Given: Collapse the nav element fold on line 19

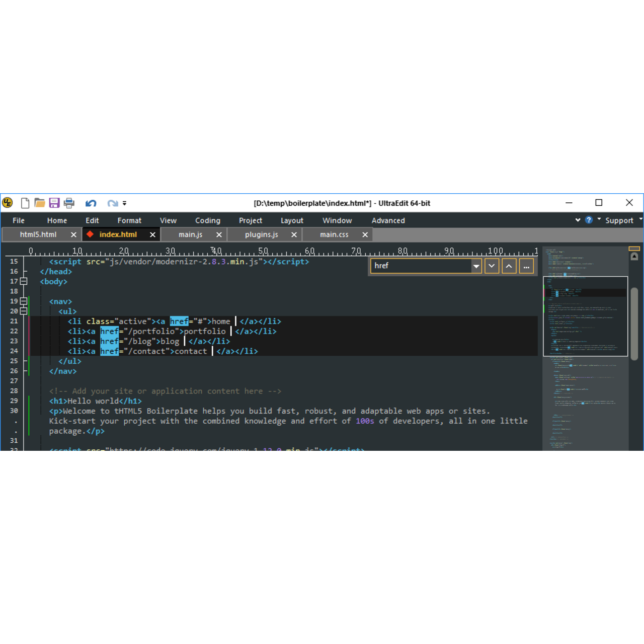Looking at the screenshot, I should (23, 301).
